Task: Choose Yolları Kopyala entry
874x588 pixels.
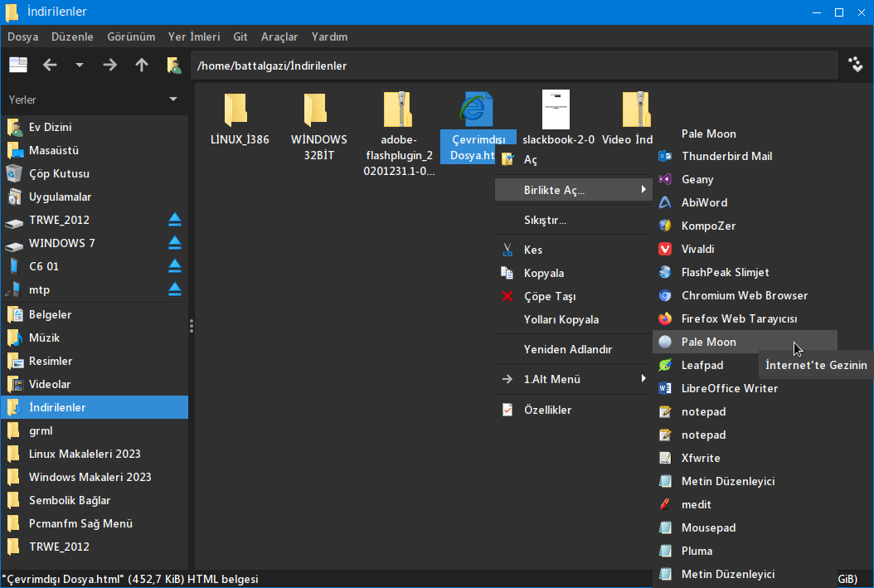Action: [574, 319]
